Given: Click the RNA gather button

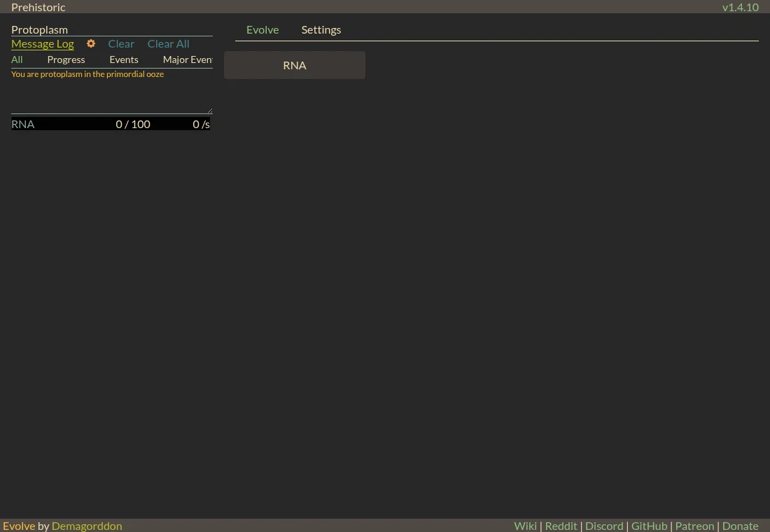Looking at the screenshot, I should (295, 65).
